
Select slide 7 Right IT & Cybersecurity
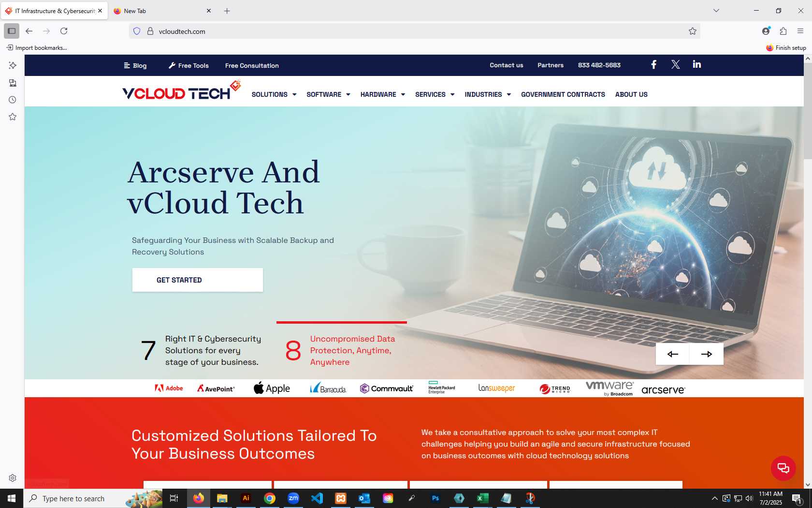(x=201, y=350)
